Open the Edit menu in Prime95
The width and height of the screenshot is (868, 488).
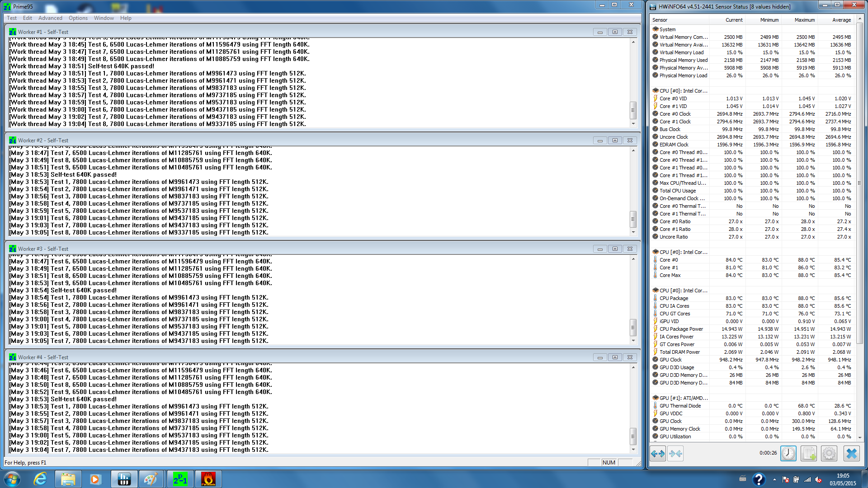pyautogui.click(x=28, y=18)
